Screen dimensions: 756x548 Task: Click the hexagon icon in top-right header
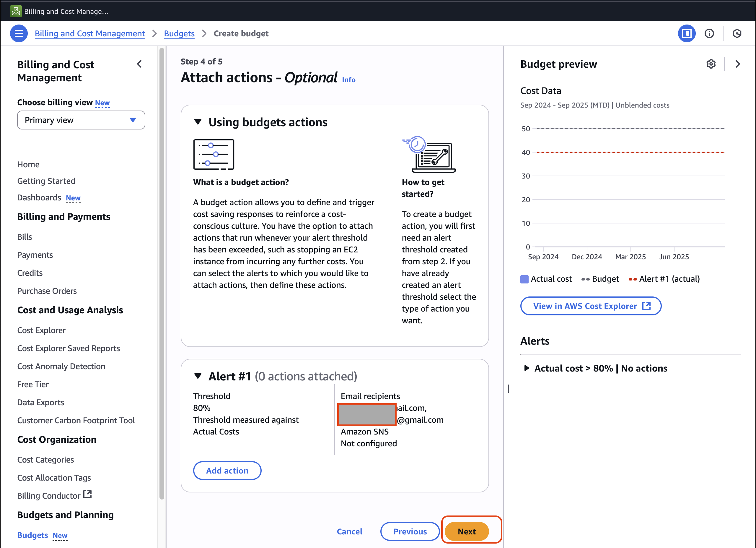point(737,33)
